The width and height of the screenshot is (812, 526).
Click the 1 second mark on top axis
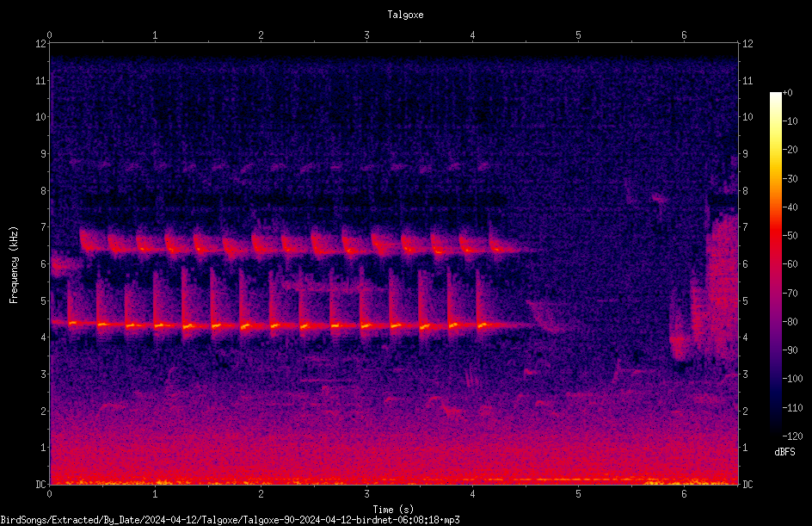click(155, 35)
